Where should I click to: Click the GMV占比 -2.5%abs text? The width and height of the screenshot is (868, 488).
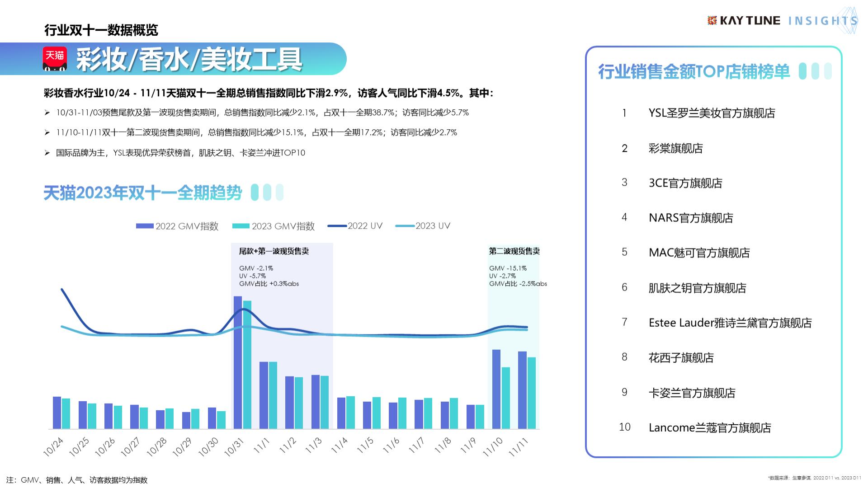coord(518,284)
